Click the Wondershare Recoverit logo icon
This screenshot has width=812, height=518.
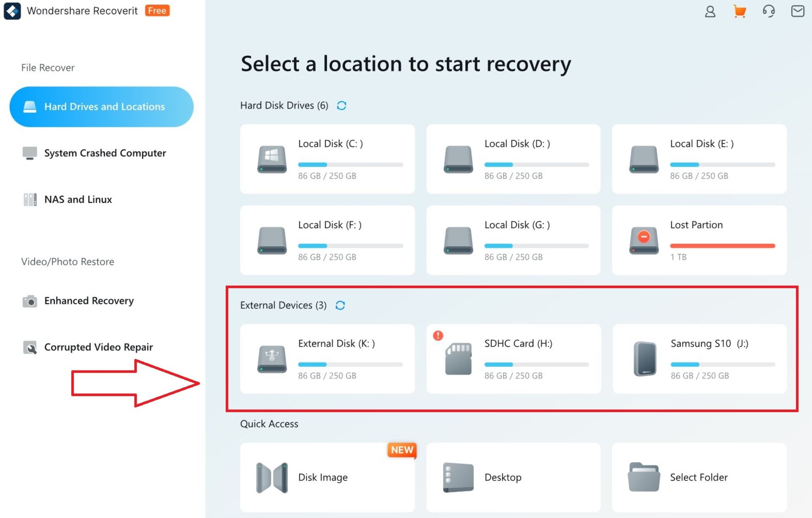point(12,11)
